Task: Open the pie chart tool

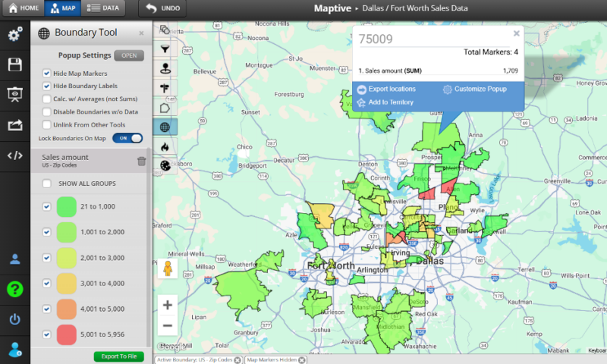Action: [165, 165]
